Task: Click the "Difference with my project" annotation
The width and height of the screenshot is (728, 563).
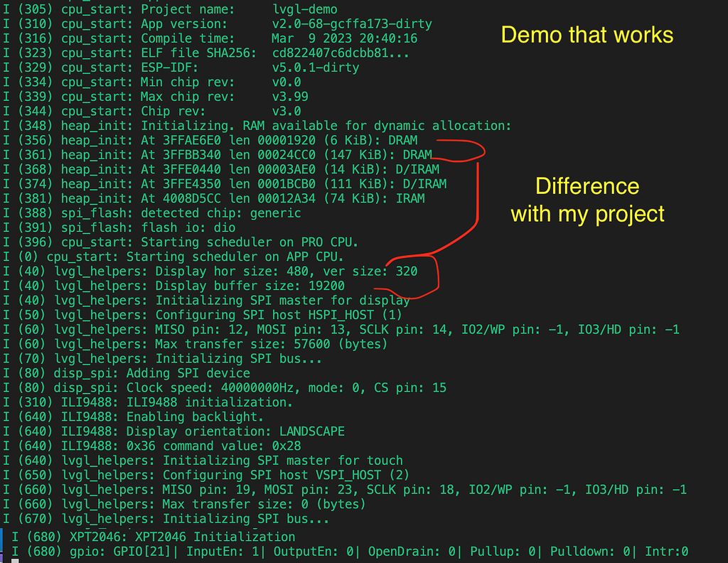Action: coord(587,200)
